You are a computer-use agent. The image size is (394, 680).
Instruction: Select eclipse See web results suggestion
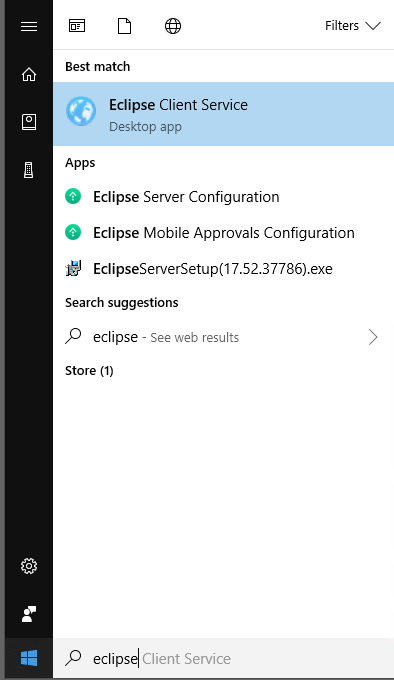(x=223, y=337)
